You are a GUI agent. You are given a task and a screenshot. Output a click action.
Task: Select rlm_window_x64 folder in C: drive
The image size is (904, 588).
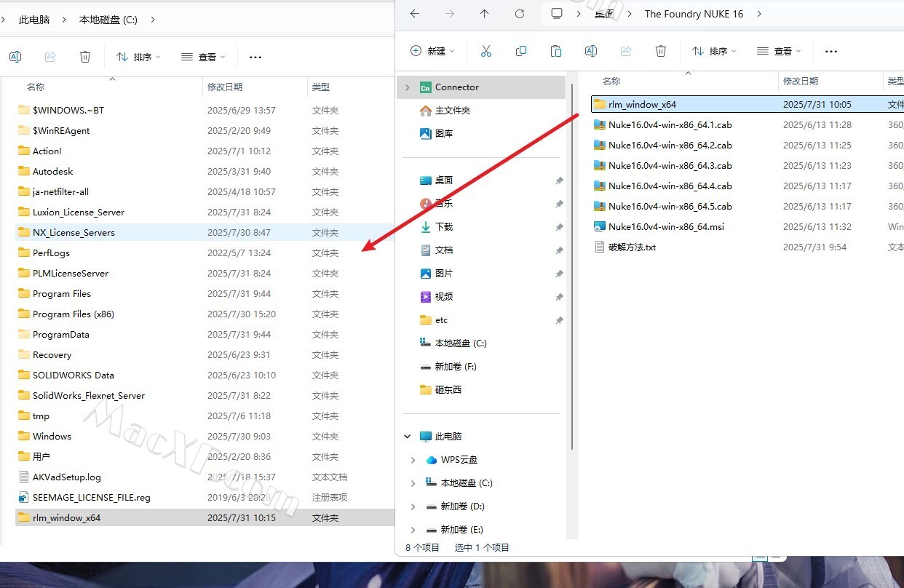pyautogui.click(x=205, y=518)
